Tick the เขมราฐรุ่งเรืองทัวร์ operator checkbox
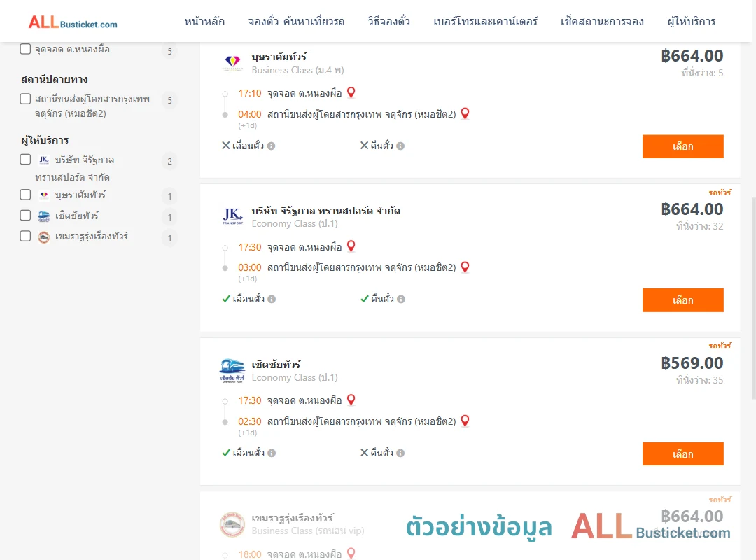This screenshot has width=756, height=560. coord(26,236)
